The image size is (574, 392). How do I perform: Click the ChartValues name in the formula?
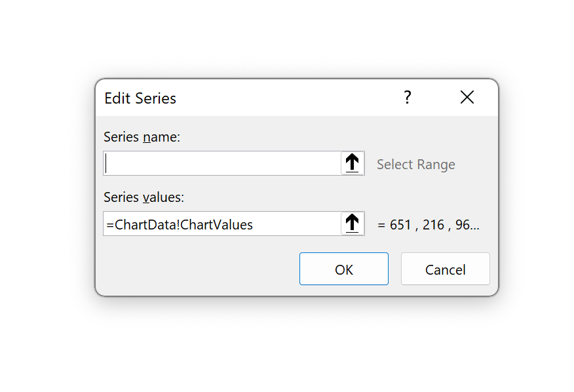click(216, 225)
